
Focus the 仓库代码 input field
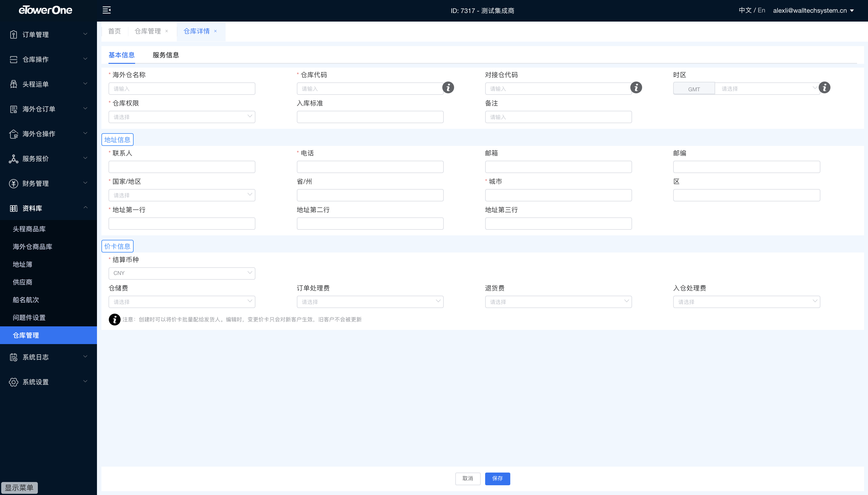pos(370,89)
